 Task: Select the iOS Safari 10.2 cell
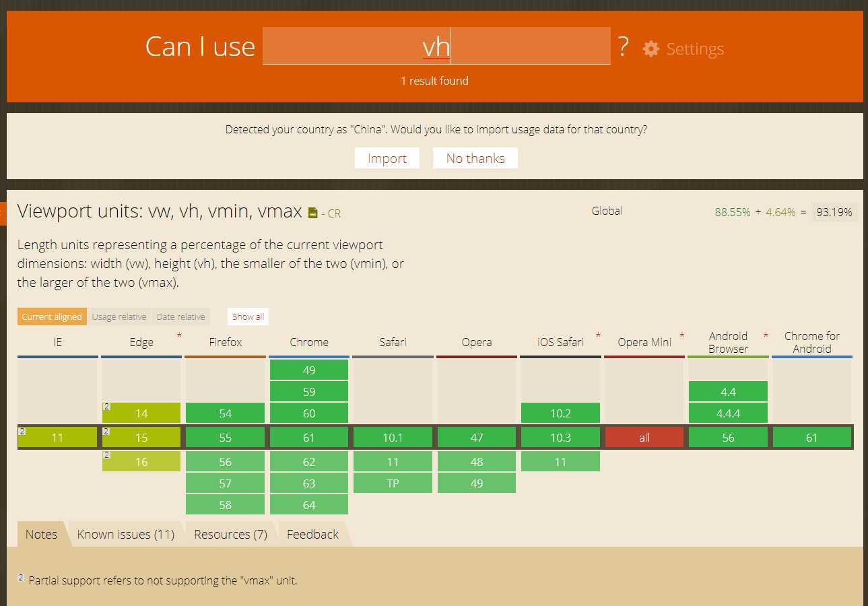pyautogui.click(x=560, y=413)
